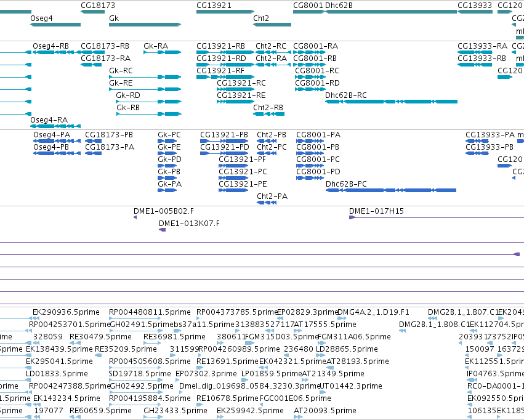524x420 pixels.
Task: Click protein Gk-PC
Action: (x=169, y=135)
